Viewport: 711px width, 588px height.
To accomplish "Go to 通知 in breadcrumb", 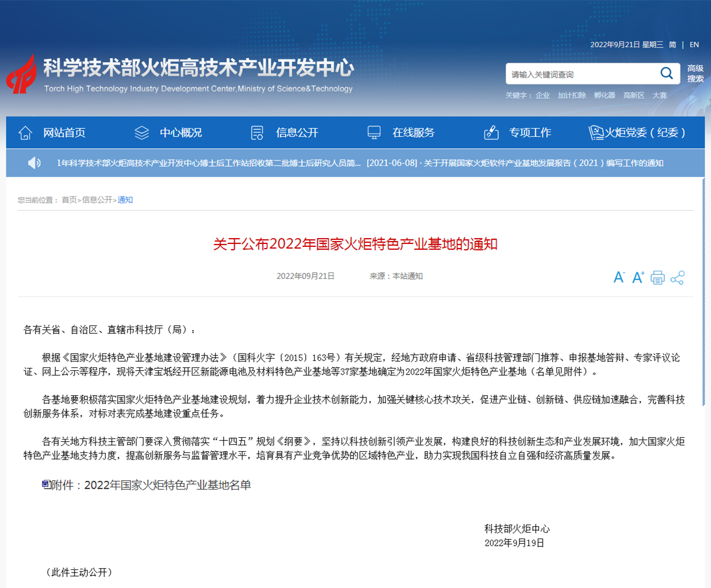I will 125,200.
